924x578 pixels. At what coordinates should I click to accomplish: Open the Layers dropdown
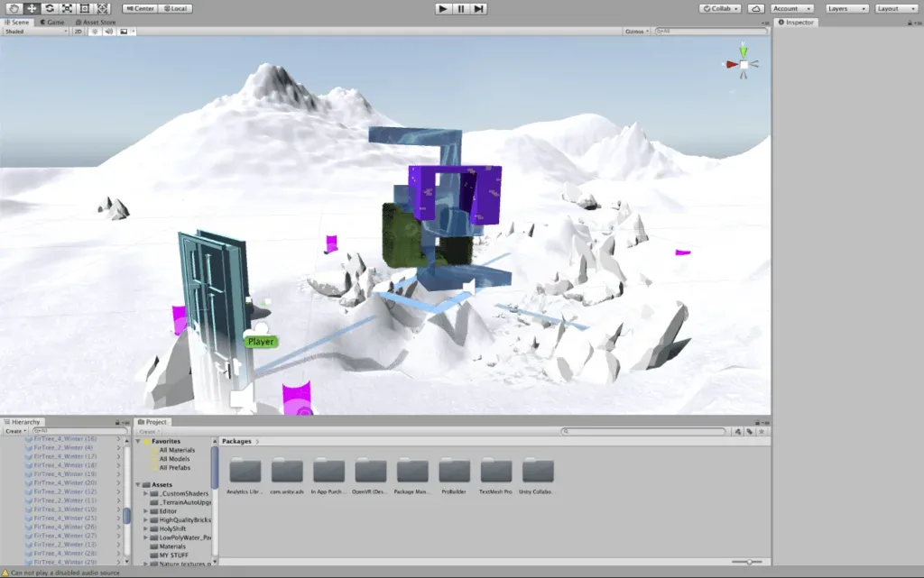click(x=846, y=8)
